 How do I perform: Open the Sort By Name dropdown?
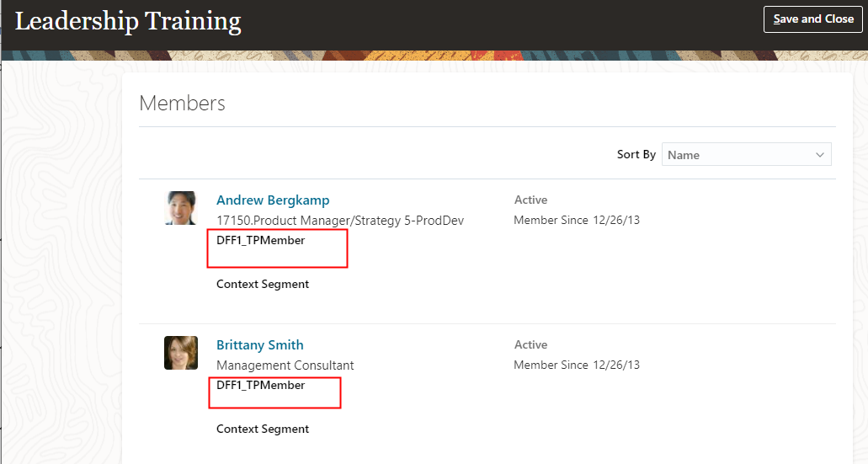(x=746, y=154)
